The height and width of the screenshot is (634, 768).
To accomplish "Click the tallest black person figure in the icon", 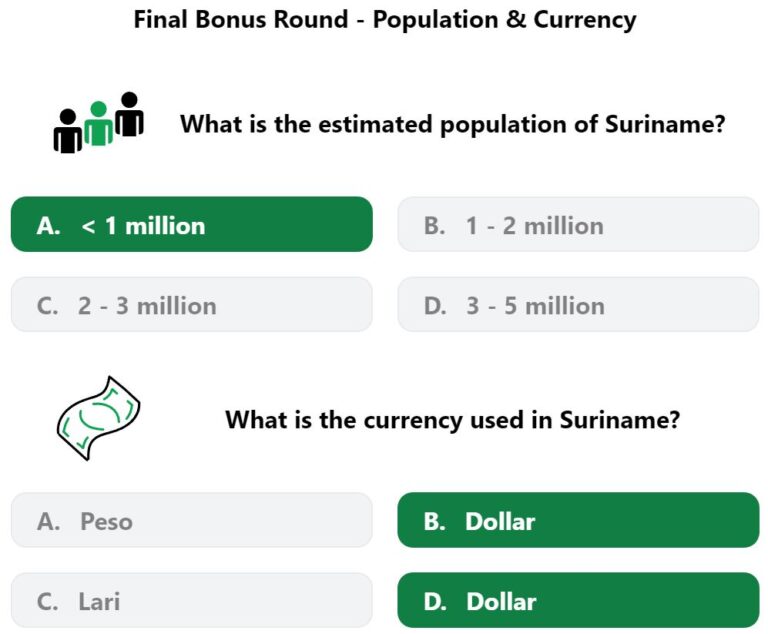I will click(129, 114).
